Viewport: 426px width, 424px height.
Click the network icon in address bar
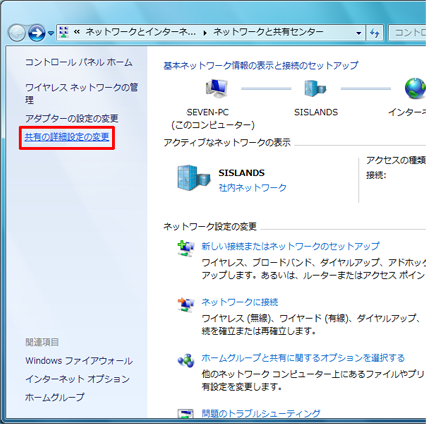click(64, 32)
